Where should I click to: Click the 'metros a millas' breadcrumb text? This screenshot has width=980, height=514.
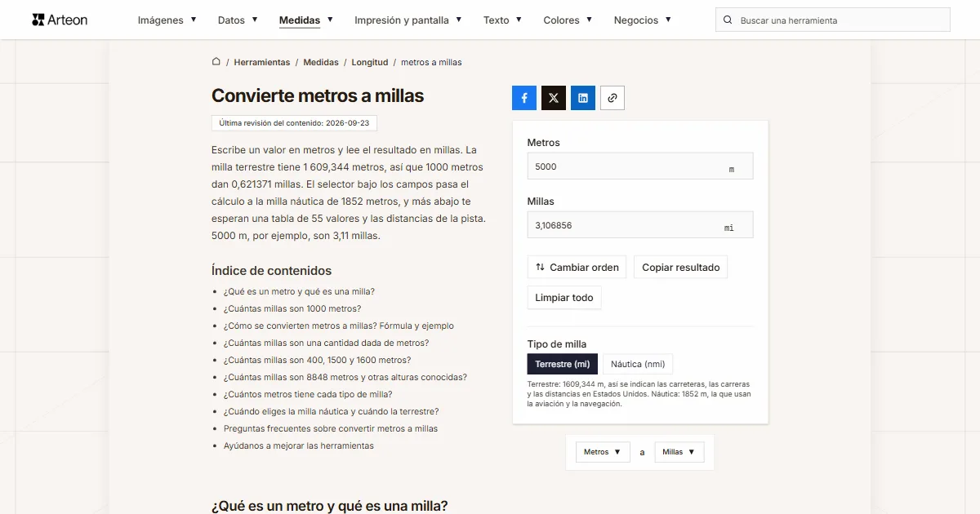(x=431, y=62)
